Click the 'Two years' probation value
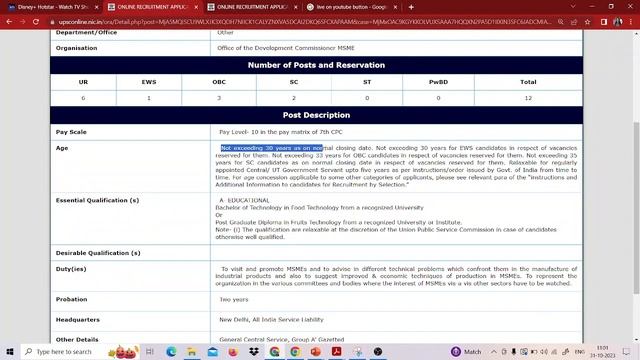The image size is (640, 360). coord(233,300)
